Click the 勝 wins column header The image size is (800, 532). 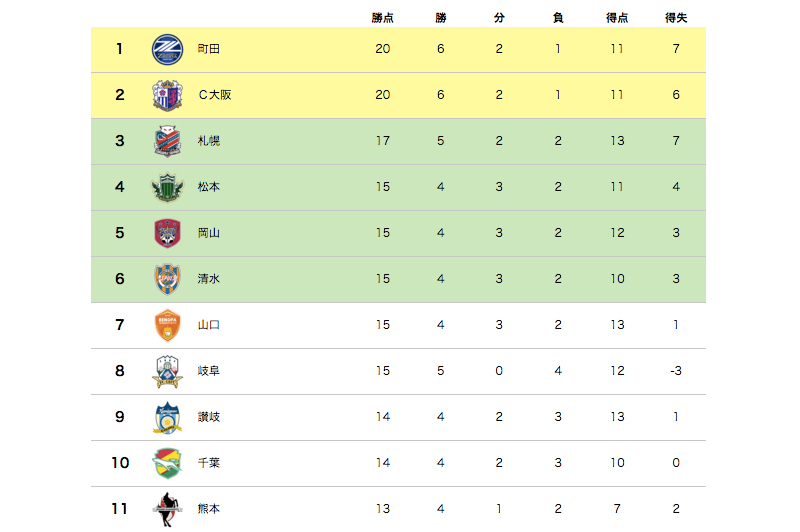(x=441, y=18)
